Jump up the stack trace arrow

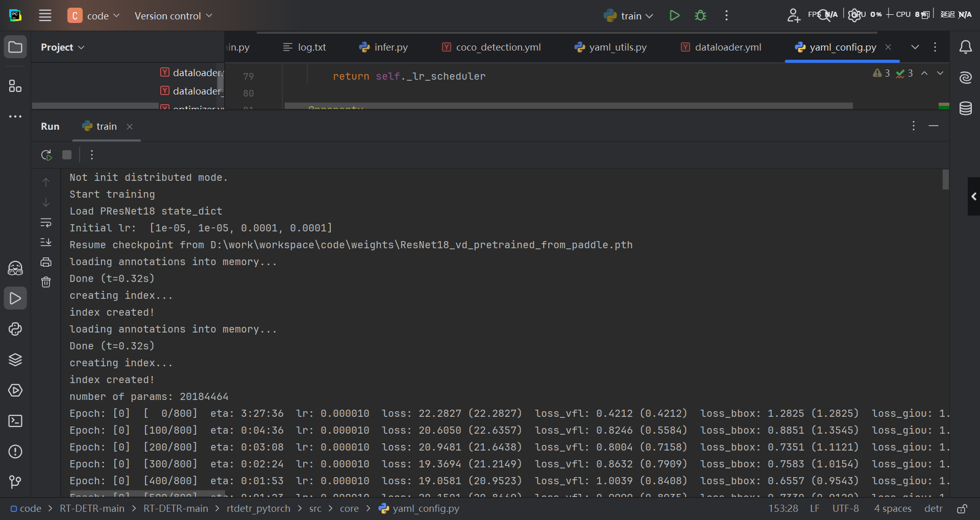[46, 182]
